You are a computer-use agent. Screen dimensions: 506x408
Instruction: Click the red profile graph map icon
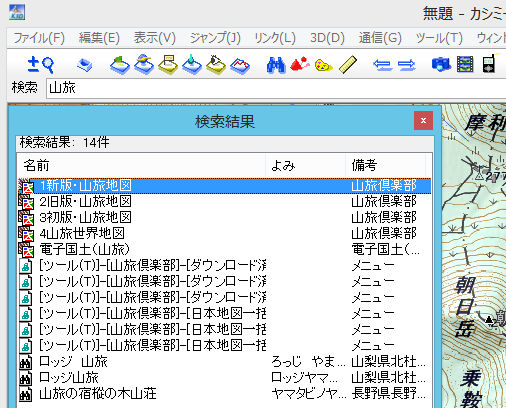240,65
